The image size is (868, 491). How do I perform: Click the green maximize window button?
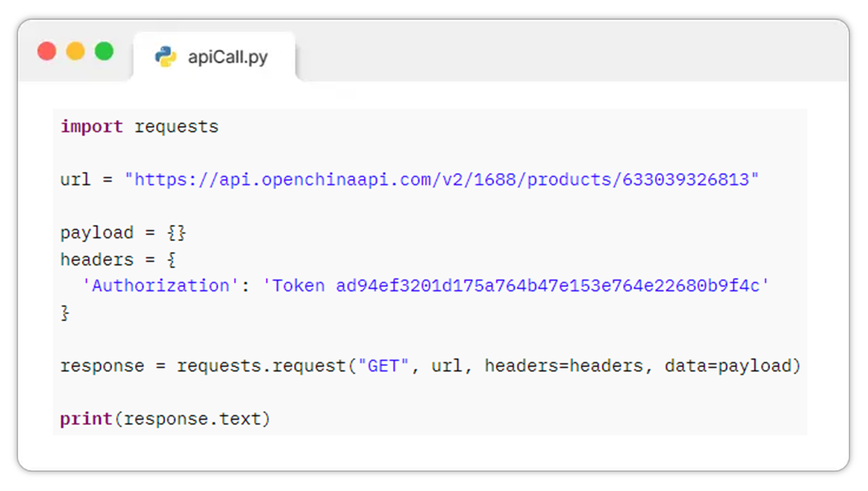104,51
